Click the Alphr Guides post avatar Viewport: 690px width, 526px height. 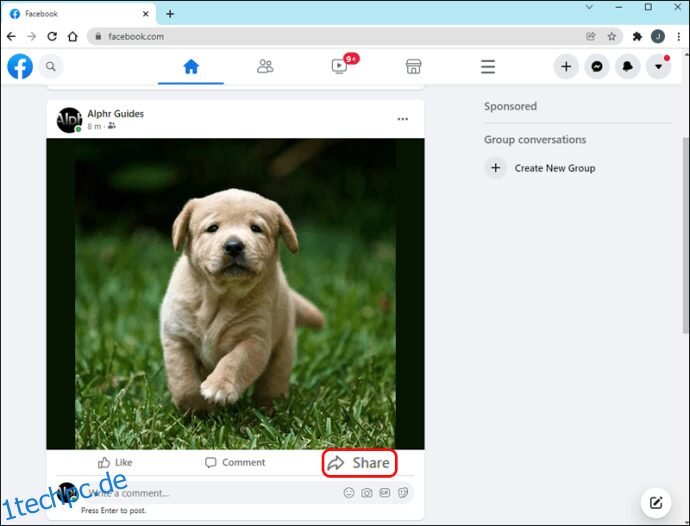69,120
